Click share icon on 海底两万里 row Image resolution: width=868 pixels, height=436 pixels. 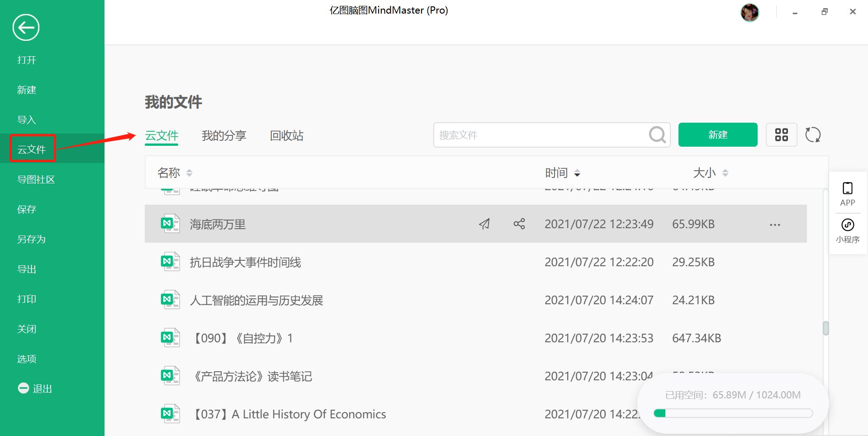click(x=519, y=224)
